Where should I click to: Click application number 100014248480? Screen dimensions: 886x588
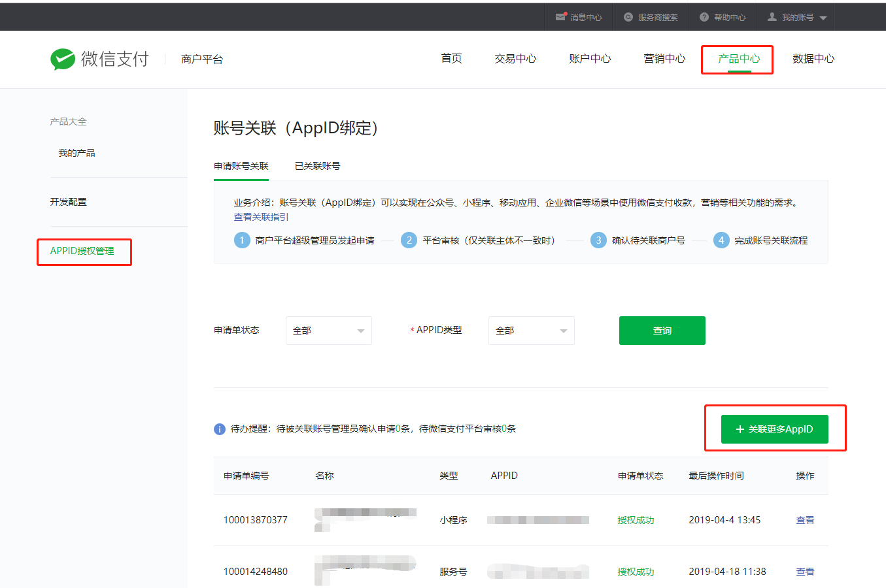(x=256, y=572)
